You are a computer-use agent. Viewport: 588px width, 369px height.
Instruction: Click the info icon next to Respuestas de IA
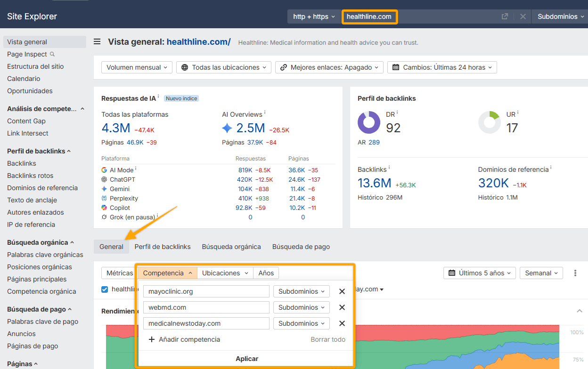[158, 96]
